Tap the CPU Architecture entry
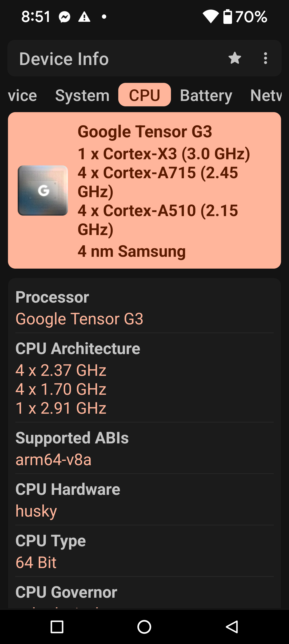 click(144, 378)
